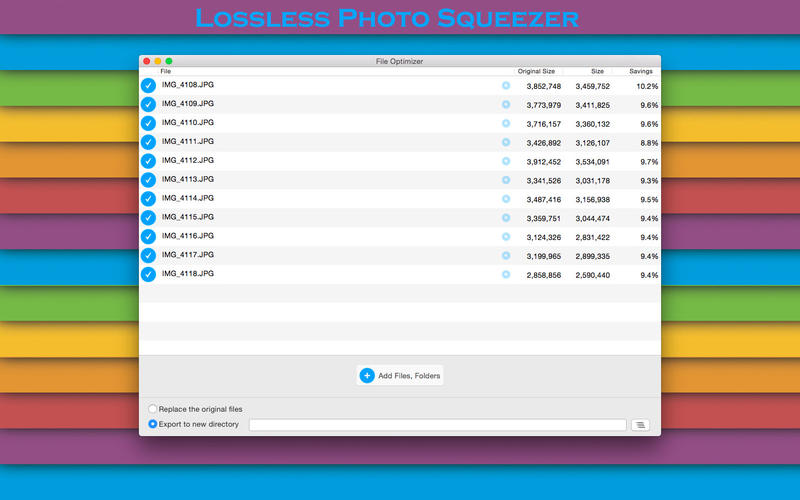Image resolution: width=800 pixels, height=500 pixels.
Task: Select the IMG_4109.JPG file name
Action: coord(188,104)
